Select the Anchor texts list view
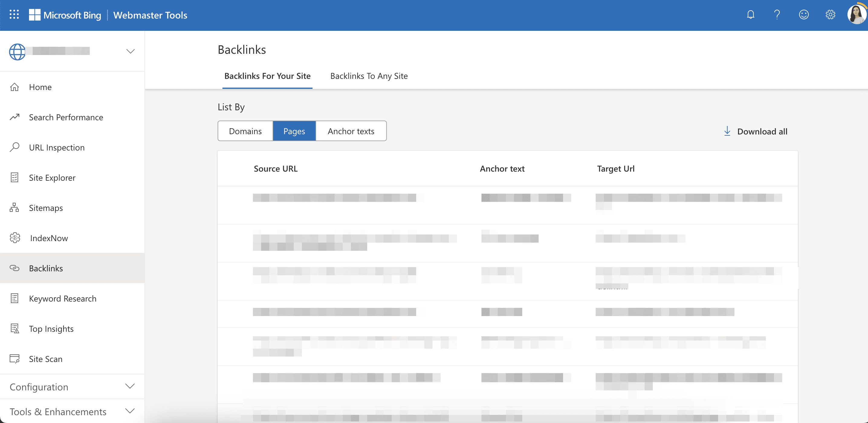Screen dimensions: 868x423 click(351, 131)
